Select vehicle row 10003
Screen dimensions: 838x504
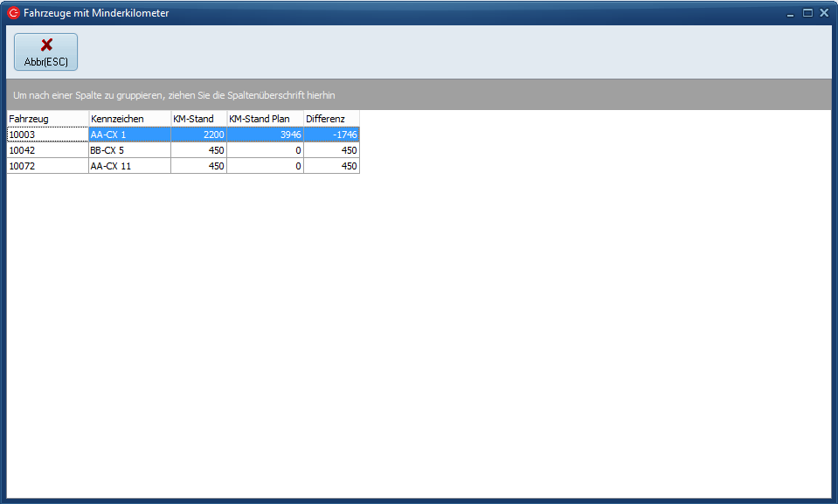click(47, 135)
